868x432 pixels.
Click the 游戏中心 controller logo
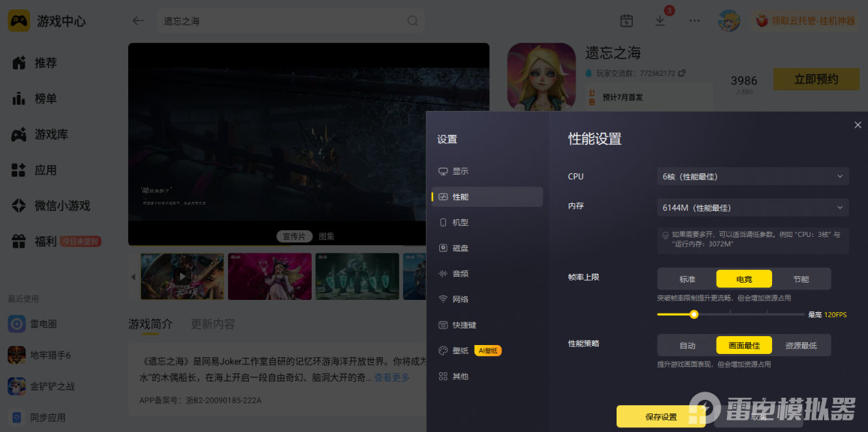18,21
